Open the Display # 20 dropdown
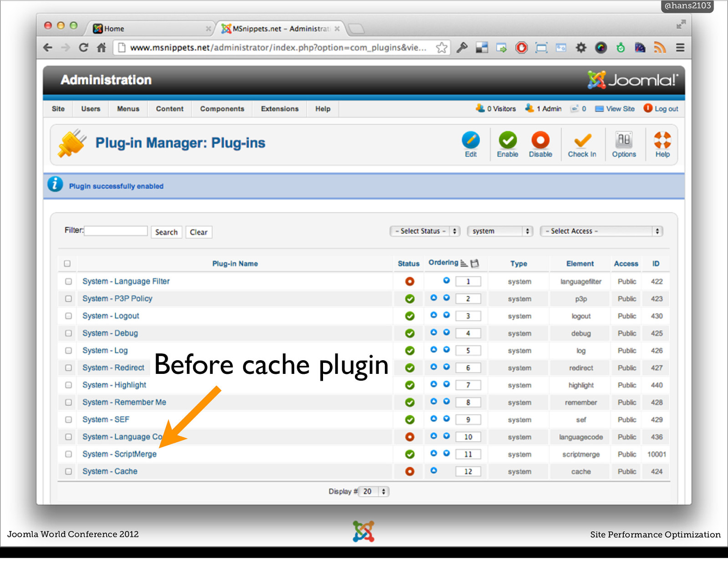The height and width of the screenshot is (561, 728). point(374,491)
